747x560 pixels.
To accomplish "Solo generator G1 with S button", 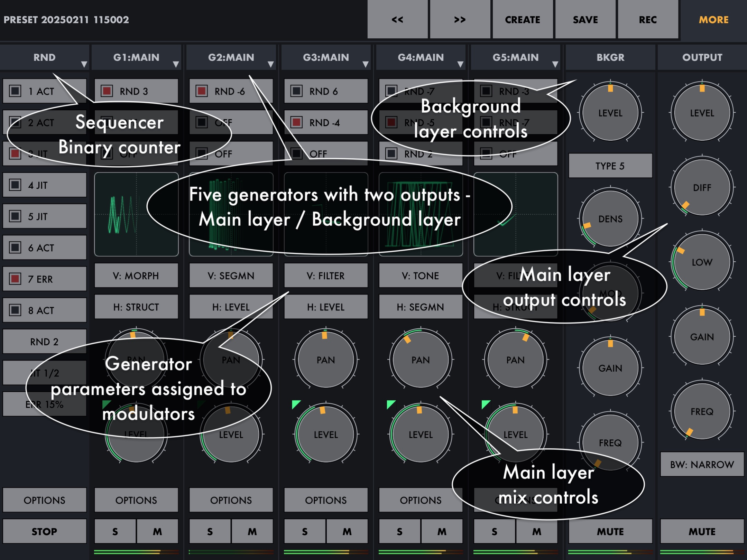I will coord(115,531).
